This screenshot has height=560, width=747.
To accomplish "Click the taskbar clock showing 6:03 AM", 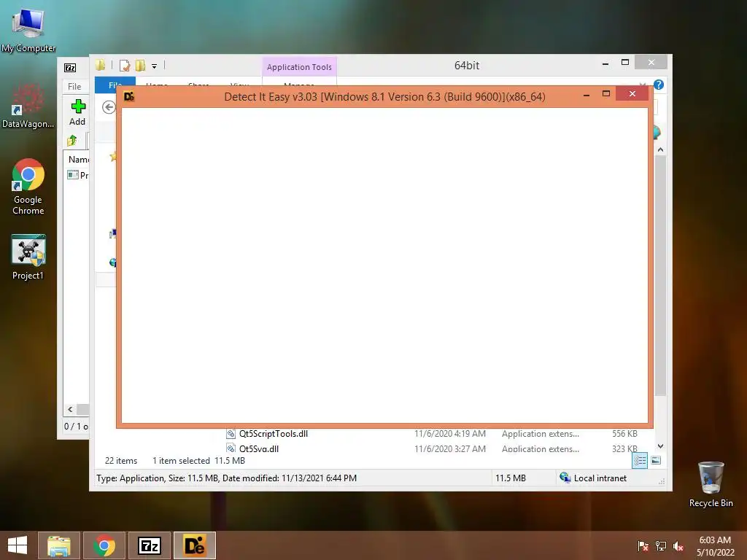I will click(x=715, y=545).
